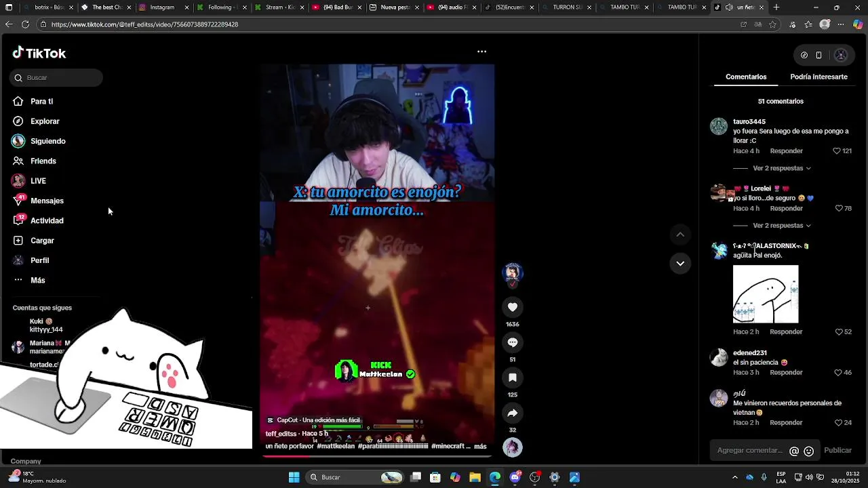Open the Cargar upload page
Screen dimensions: 868x488
click(42, 241)
